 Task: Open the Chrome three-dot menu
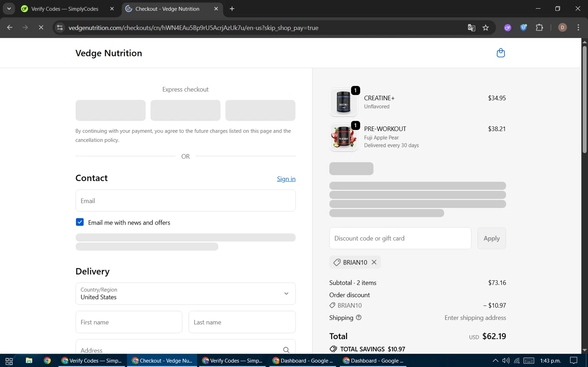tap(578, 27)
